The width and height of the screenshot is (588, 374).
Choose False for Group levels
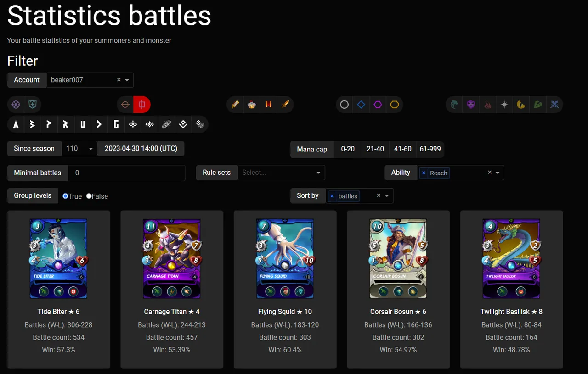pyautogui.click(x=89, y=196)
